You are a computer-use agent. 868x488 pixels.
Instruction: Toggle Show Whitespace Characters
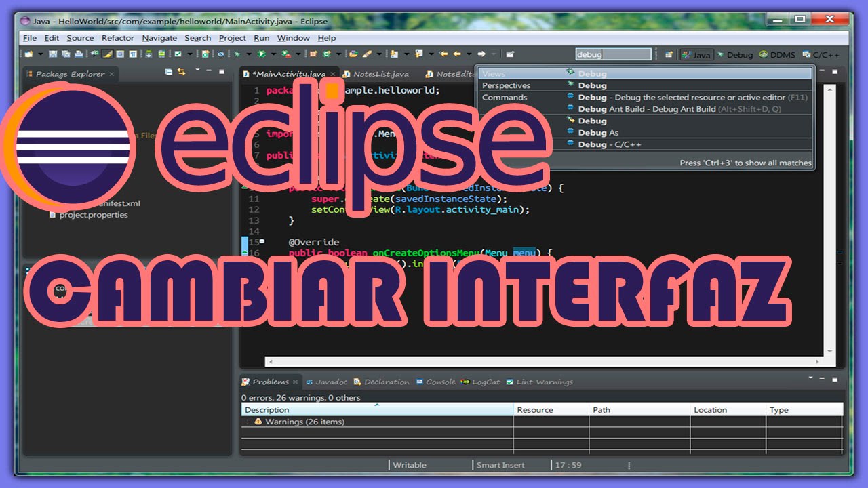pos(133,54)
